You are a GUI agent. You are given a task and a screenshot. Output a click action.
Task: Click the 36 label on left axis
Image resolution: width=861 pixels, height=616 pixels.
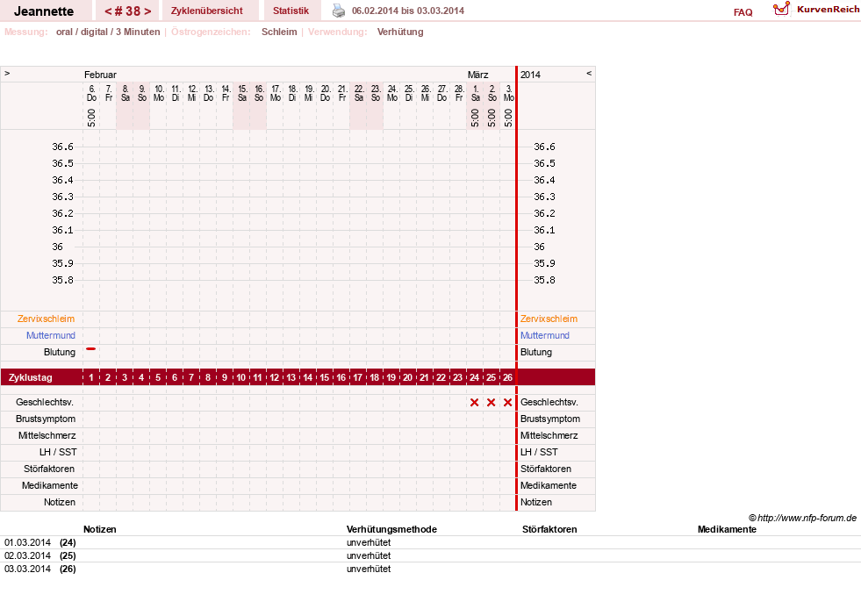click(58, 247)
